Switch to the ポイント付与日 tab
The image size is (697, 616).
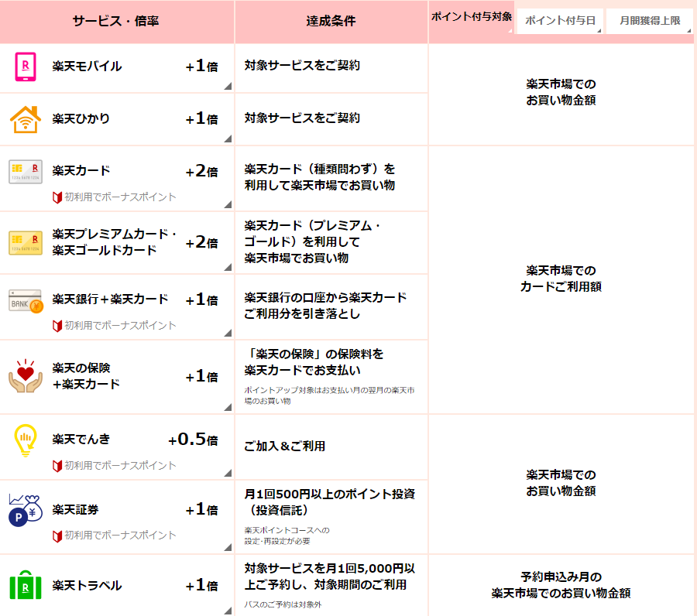pyautogui.click(x=560, y=20)
